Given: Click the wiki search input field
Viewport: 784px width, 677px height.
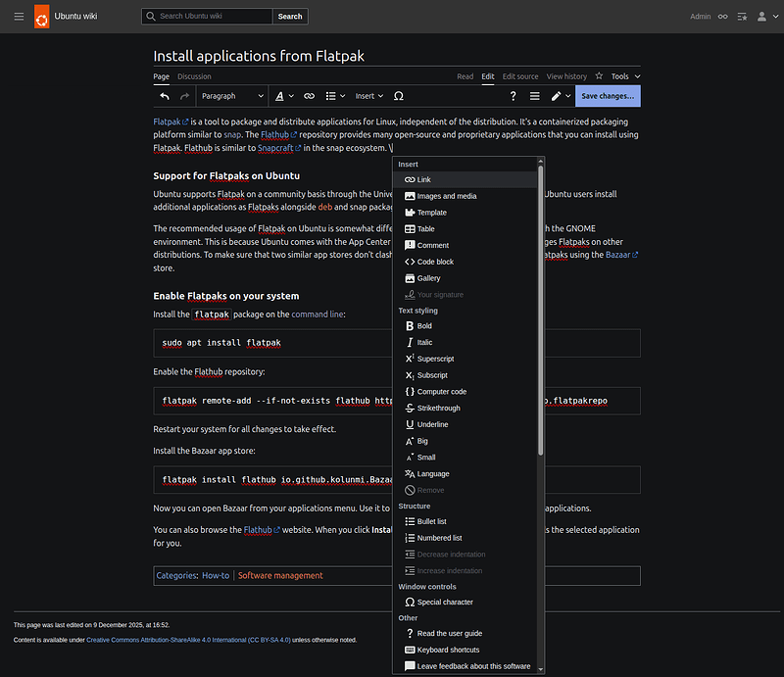Looking at the screenshot, I should coord(205,16).
